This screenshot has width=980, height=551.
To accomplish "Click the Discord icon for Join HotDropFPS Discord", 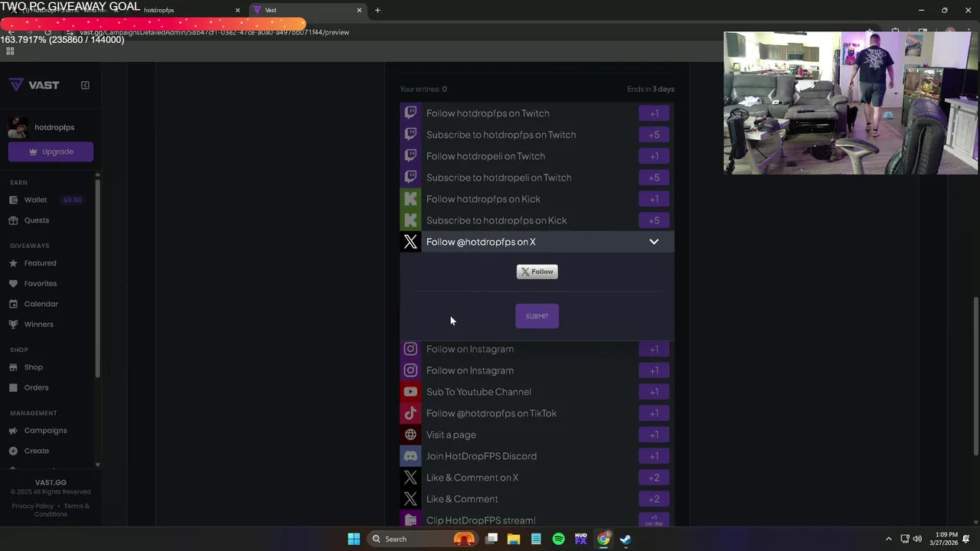I will coord(410,456).
